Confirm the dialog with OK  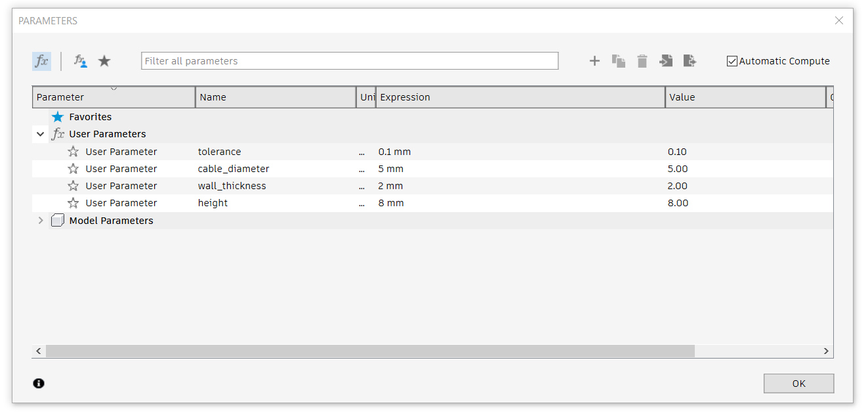click(798, 384)
